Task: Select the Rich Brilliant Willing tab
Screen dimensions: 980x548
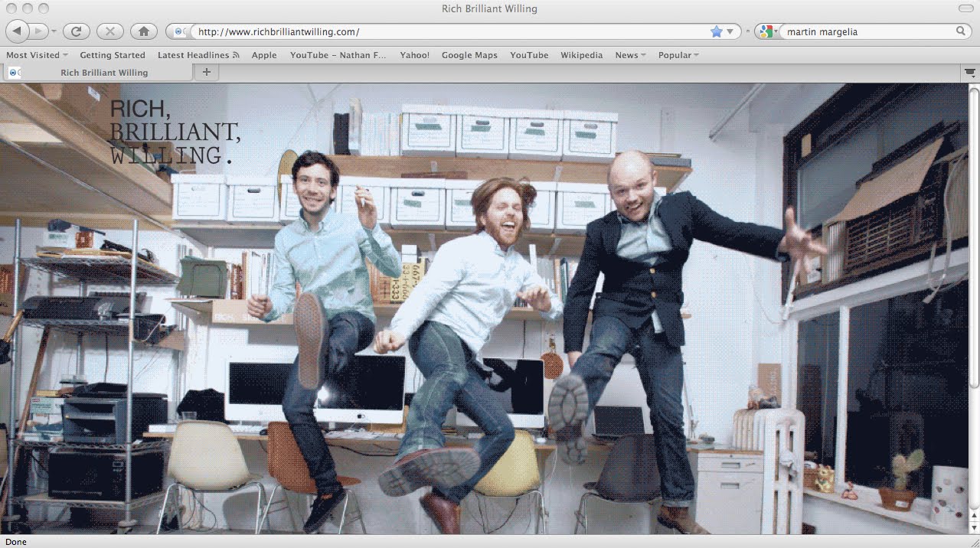Action: [x=98, y=72]
